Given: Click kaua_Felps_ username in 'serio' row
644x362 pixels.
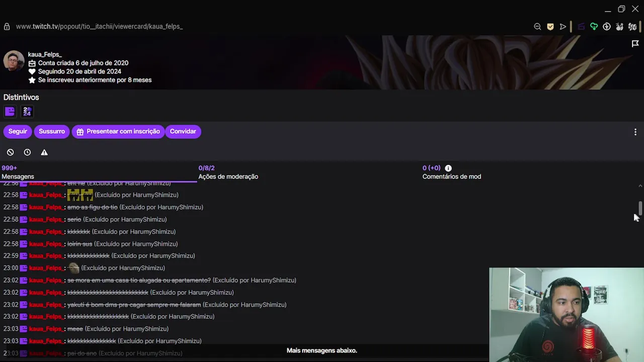Looking at the screenshot, I should coord(46,220).
